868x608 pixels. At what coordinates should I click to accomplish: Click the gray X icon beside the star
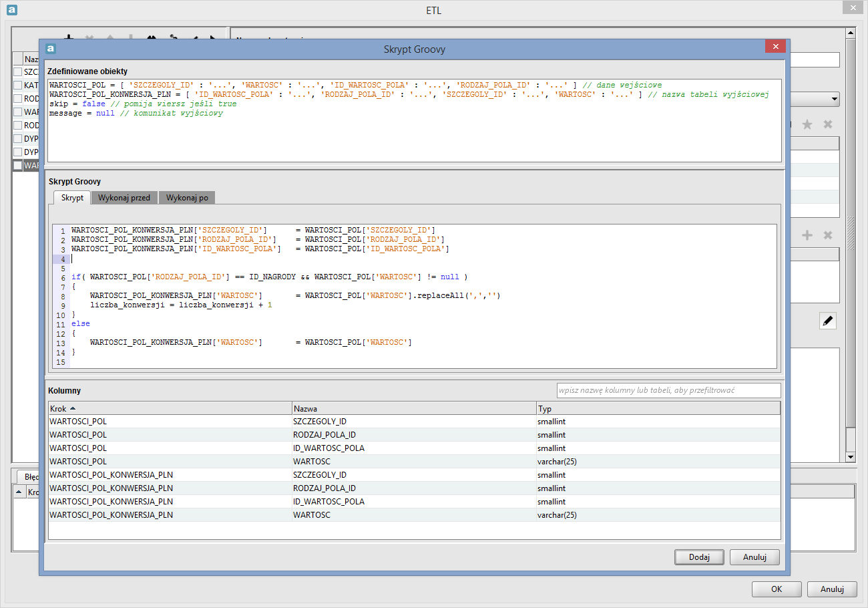(x=828, y=124)
